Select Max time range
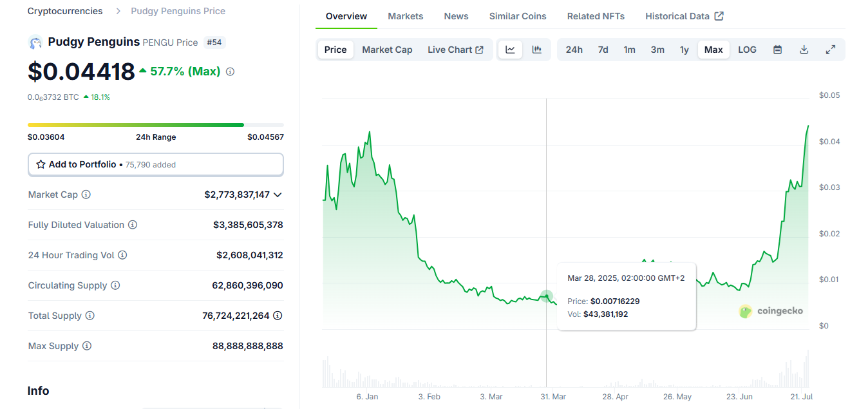 713,50
